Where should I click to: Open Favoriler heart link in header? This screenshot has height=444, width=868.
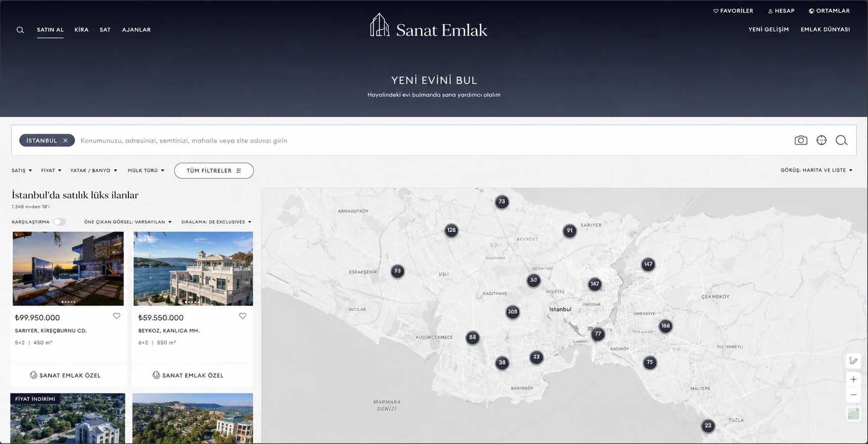pyautogui.click(x=733, y=11)
